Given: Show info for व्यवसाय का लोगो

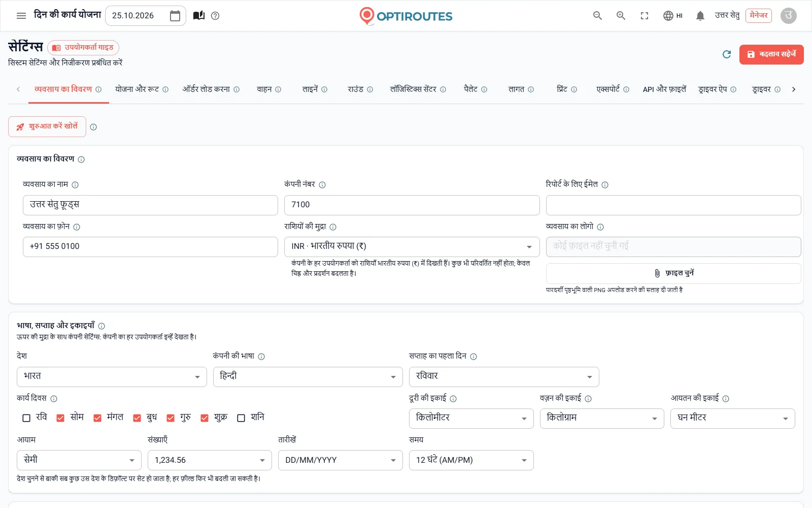Looking at the screenshot, I should [600, 227].
